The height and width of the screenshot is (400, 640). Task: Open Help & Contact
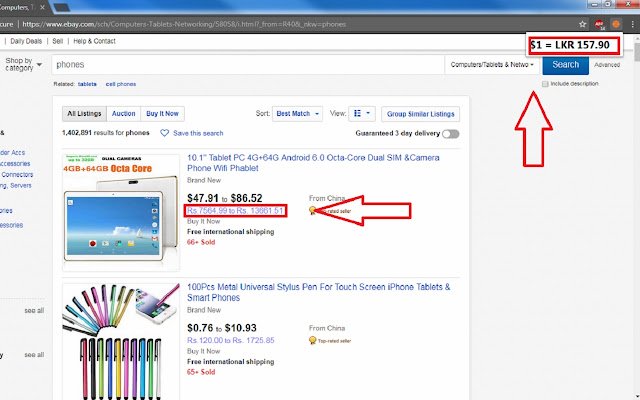tap(94, 41)
